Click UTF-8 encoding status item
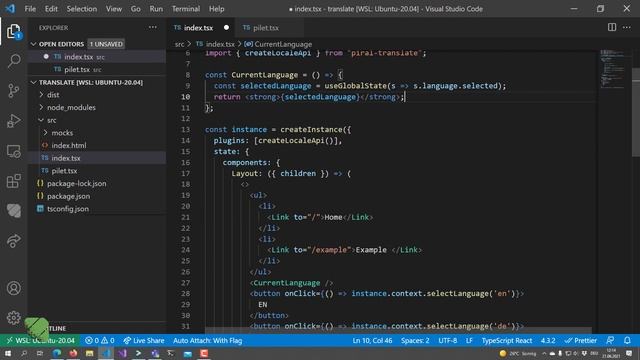This screenshot has width=640, height=360. pyautogui.click(x=447, y=340)
